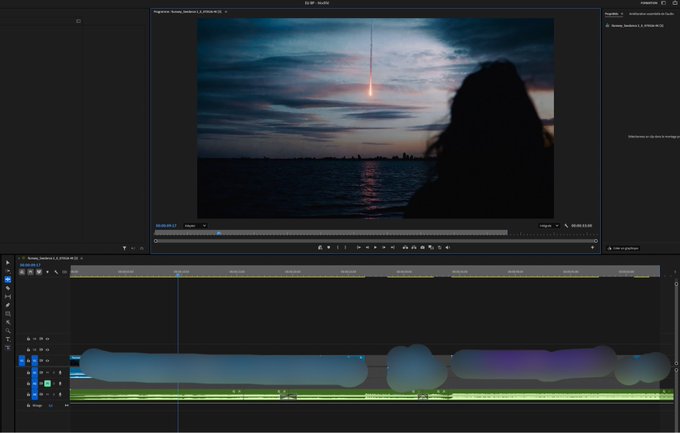Select the Rectangle shape tool
This screenshot has width=680, height=433.
[8, 314]
